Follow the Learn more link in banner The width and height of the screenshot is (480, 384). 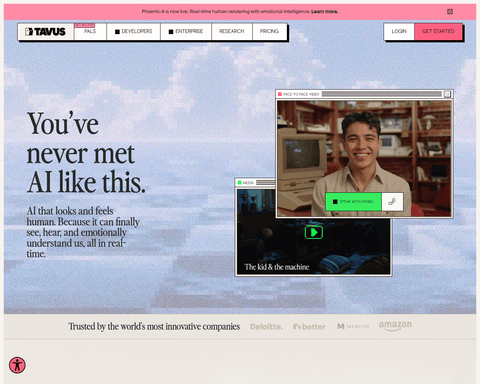324,12
